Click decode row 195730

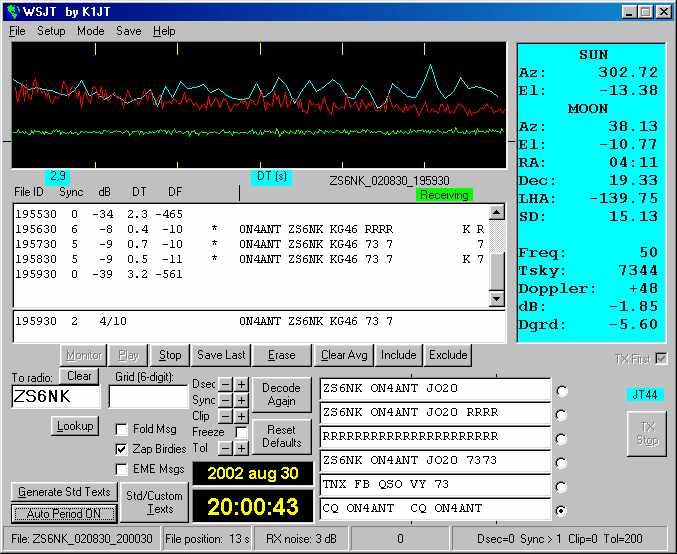click(x=250, y=244)
